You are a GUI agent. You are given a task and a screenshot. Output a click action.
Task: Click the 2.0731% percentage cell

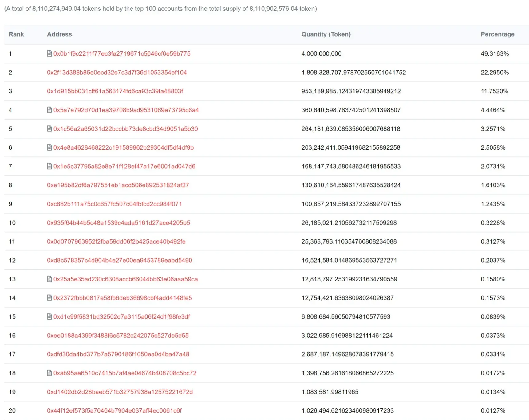[x=493, y=166]
